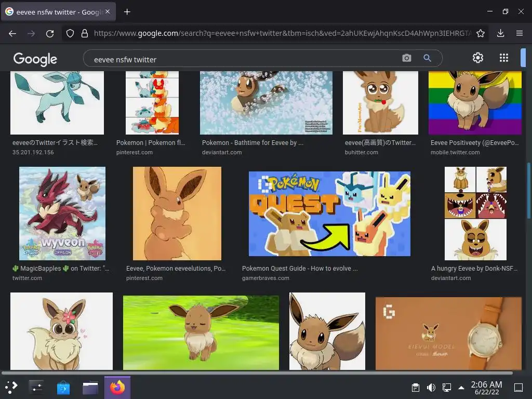Screen dimensions: 532x399
Task: Open the orange Eevee drawing thumbnail
Action: 177,214
